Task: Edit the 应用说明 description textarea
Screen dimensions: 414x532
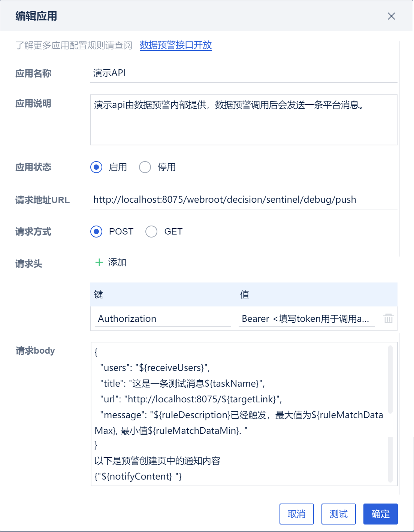Action: [244, 119]
